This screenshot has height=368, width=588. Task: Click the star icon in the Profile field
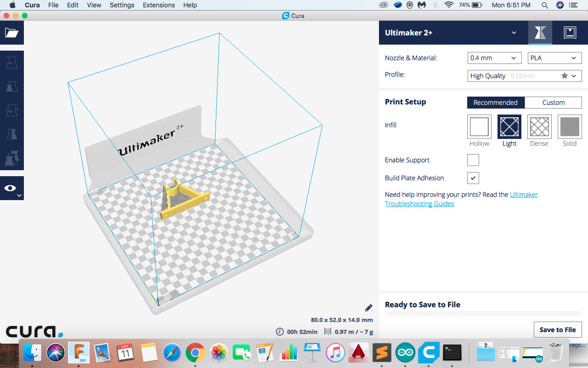[565, 76]
